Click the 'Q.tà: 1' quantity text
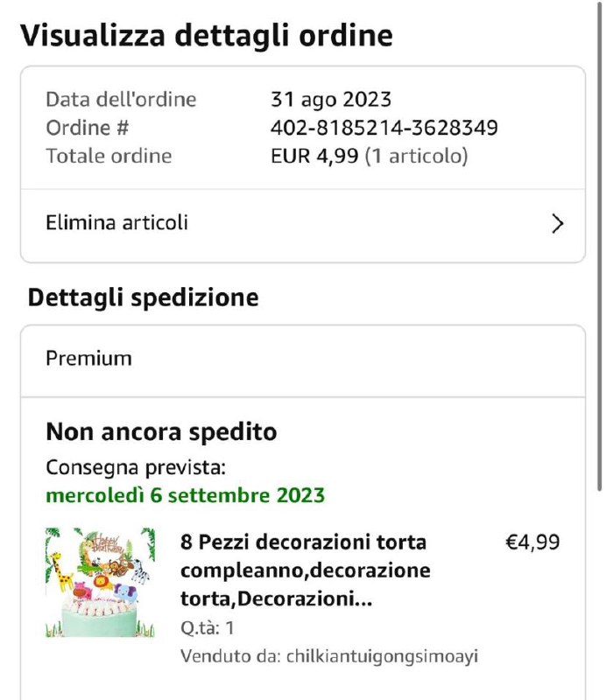The width and height of the screenshot is (606, 700). point(207,628)
